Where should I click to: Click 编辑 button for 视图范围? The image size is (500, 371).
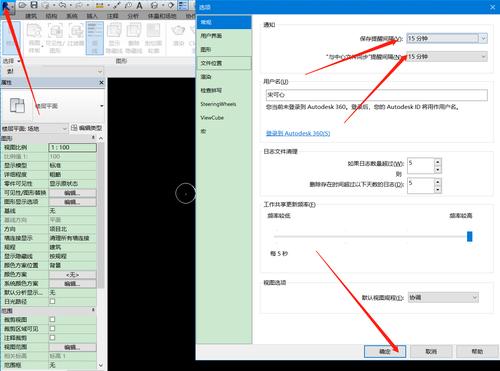coord(72,347)
